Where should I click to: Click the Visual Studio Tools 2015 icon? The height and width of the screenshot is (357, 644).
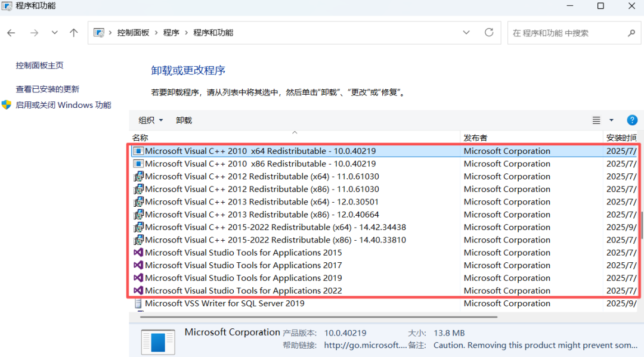click(x=138, y=253)
